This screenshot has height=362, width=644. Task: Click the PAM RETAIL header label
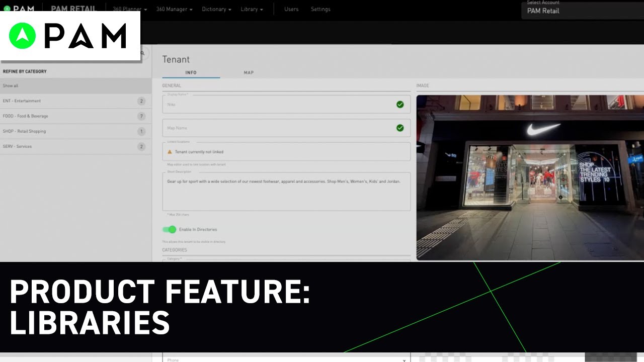point(75,9)
